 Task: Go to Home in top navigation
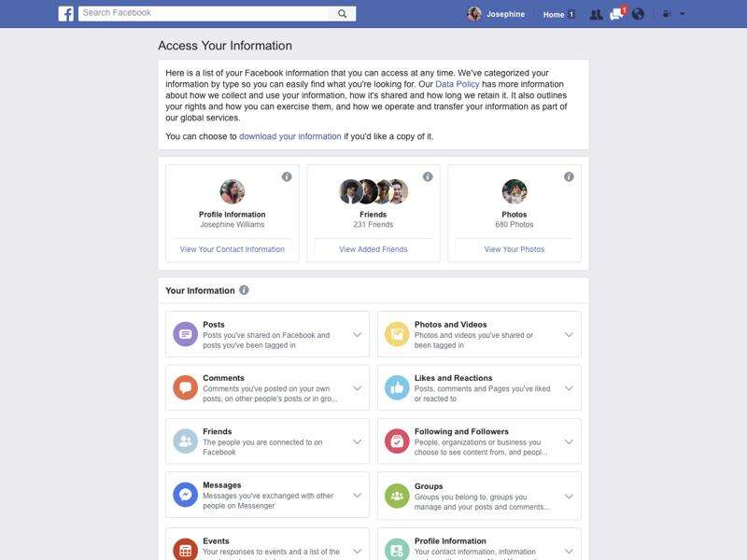tap(554, 15)
